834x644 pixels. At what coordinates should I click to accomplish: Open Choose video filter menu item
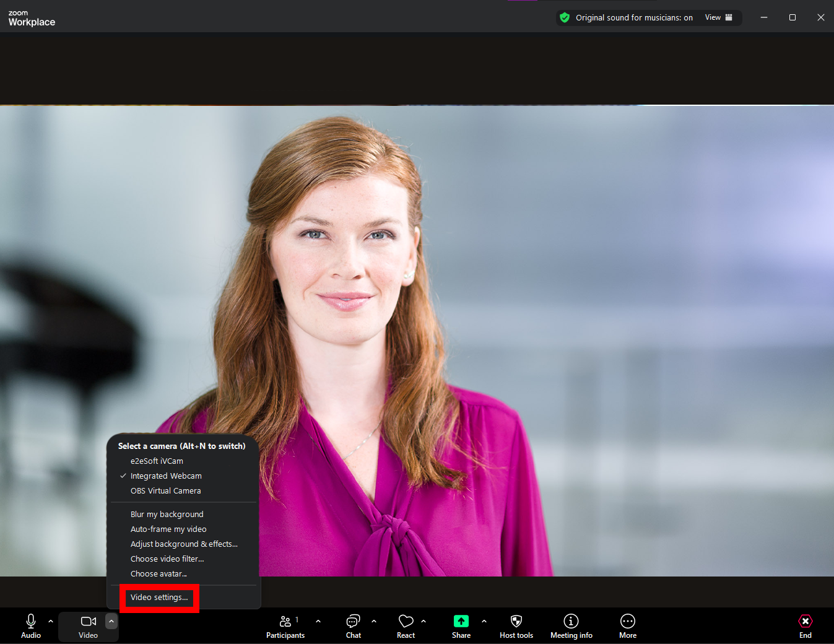pyautogui.click(x=167, y=559)
